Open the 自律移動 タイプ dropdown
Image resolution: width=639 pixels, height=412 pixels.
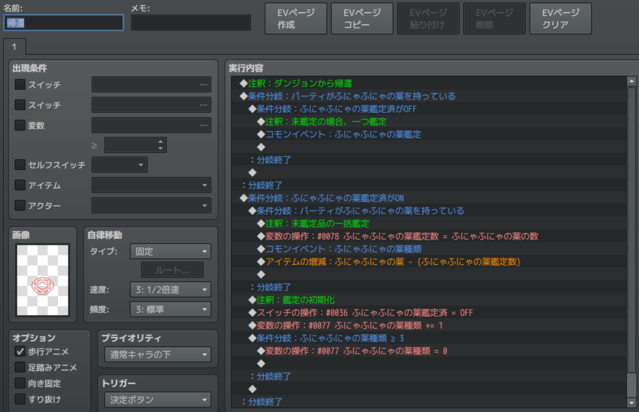(x=170, y=251)
